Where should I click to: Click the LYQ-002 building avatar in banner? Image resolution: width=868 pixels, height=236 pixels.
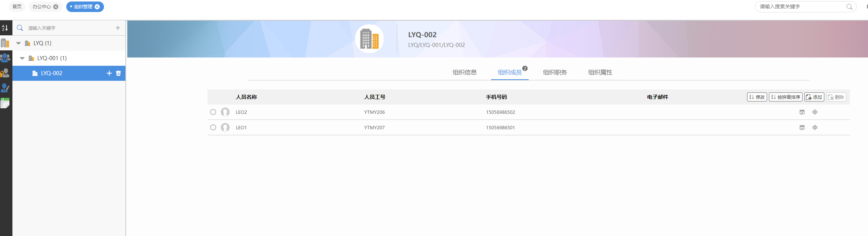369,39
